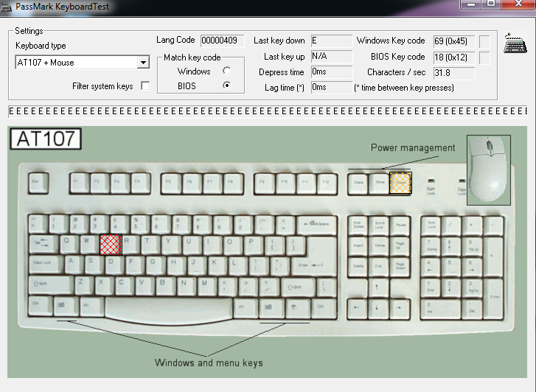This screenshot has width=536, height=392.
Task: Click the Sleep key on keyboard image
Action: (x=380, y=184)
